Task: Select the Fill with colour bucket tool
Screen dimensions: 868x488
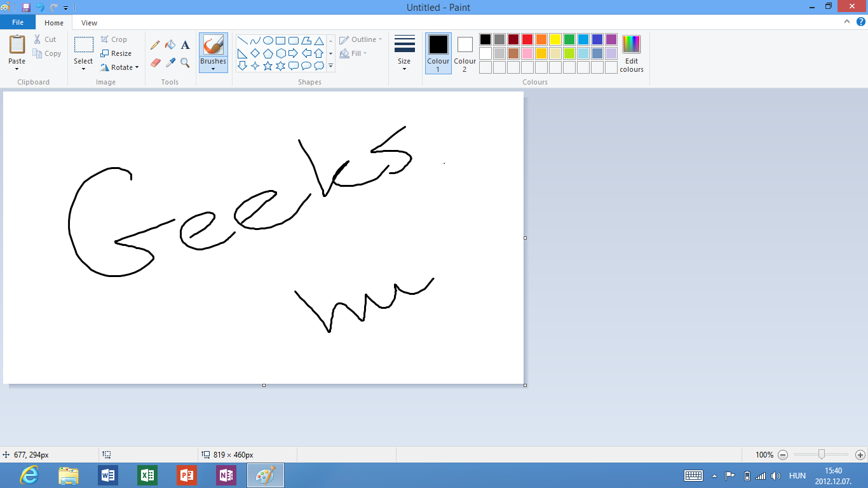Action: pos(170,45)
